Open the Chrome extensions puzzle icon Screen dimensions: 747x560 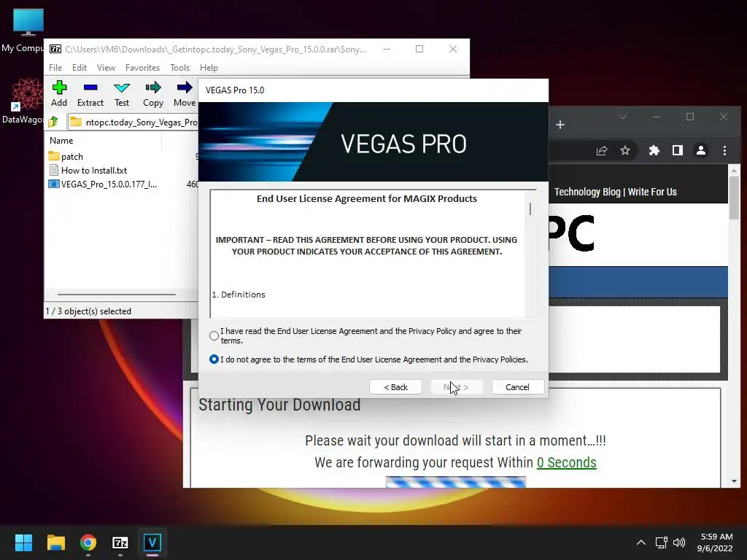[x=654, y=150]
